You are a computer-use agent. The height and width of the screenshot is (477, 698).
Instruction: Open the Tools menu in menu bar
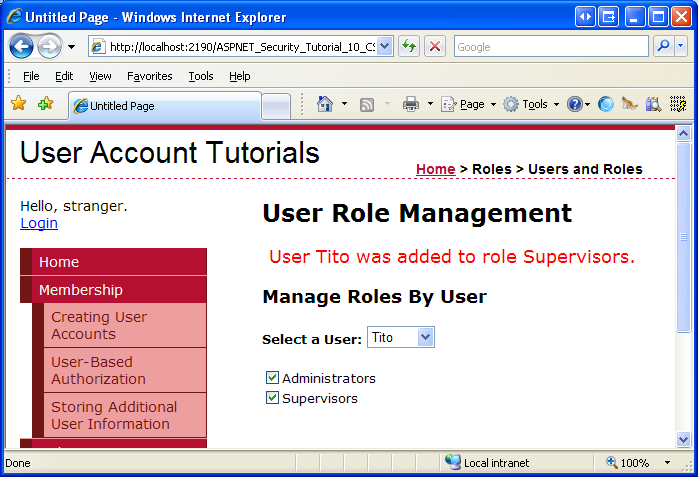201,76
